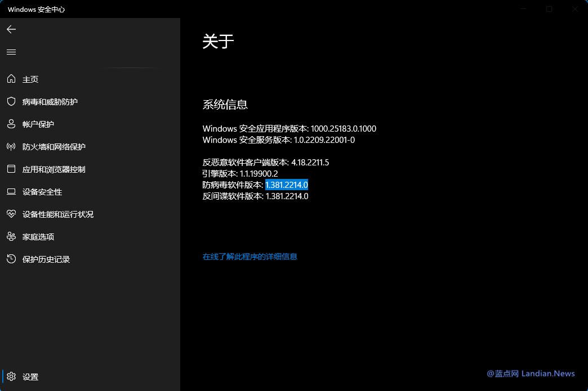588x391 pixels.
Task: Click the device health heart icon
Action: coord(11,214)
